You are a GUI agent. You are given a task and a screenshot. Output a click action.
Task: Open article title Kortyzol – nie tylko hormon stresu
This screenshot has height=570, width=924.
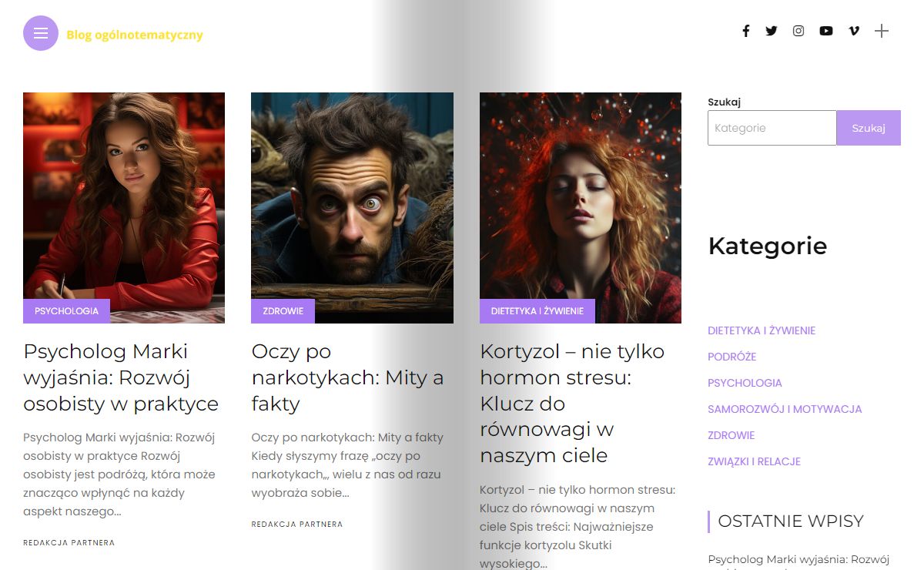point(572,403)
